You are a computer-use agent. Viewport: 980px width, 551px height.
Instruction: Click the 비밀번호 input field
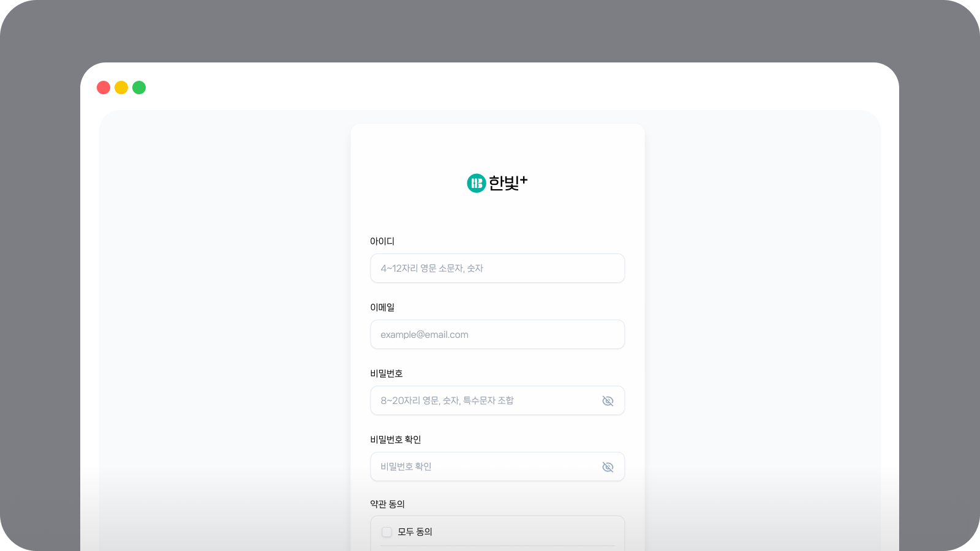click(x=497, y=400)
